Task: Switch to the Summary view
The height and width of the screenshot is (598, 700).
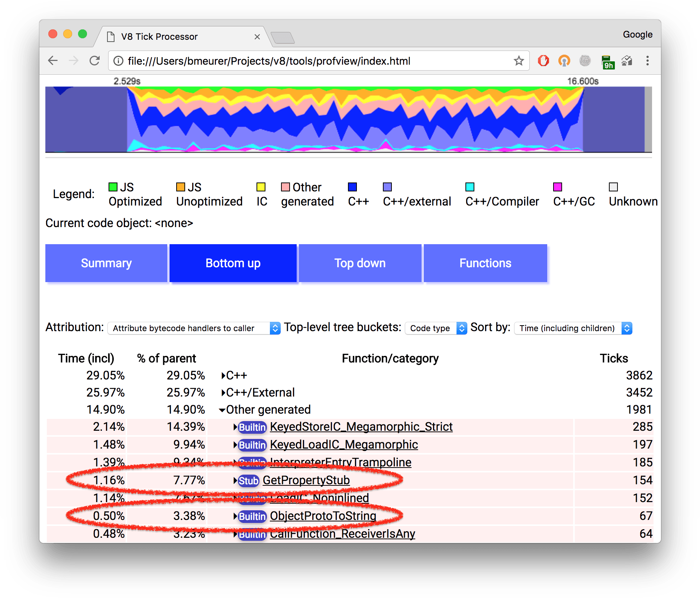Action: [106, 263]
